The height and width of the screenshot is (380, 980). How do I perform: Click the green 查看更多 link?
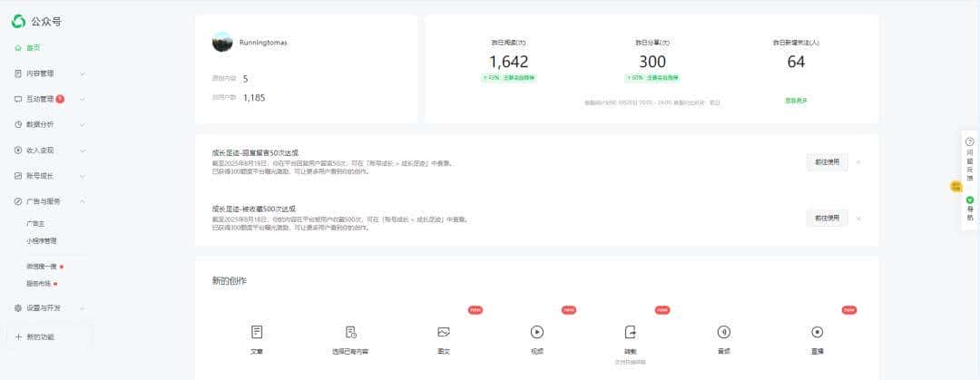[x=795, y=100]
